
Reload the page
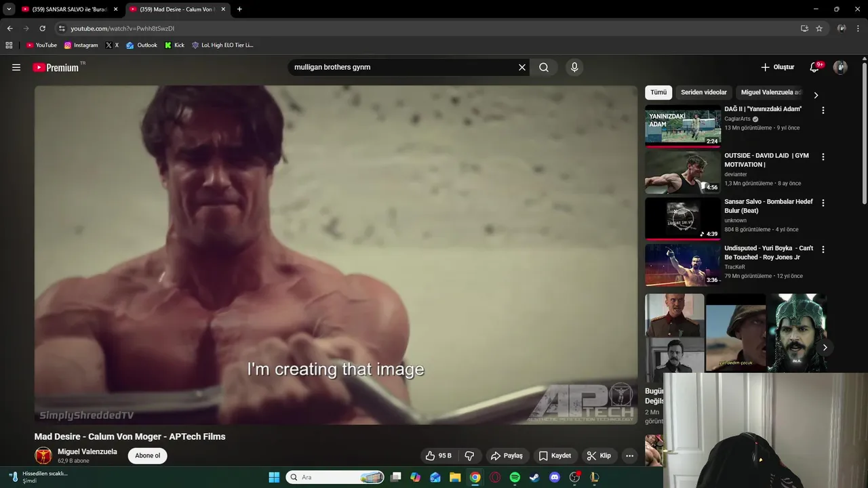click(42, 28)
